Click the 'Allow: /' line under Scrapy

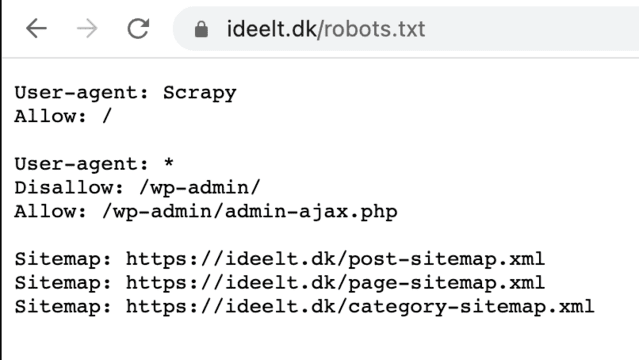click(x=63, y=116)
